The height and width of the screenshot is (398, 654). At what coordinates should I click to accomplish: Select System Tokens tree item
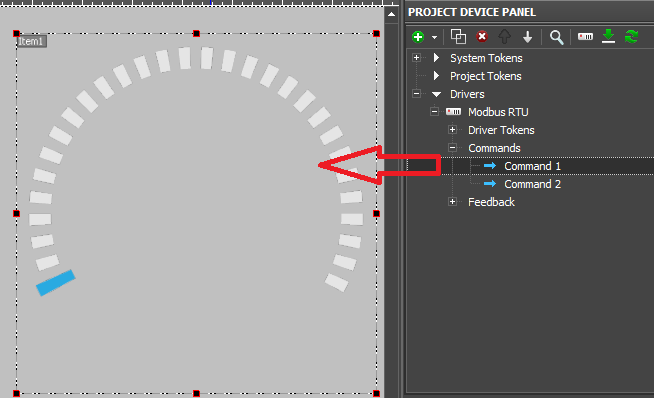coord(486,58)
